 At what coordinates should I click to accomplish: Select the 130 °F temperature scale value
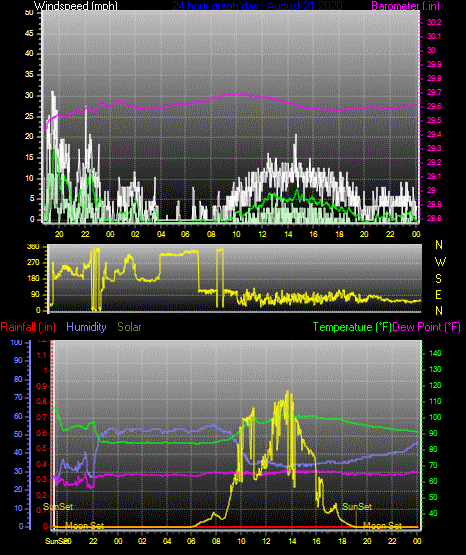coord(435,369)
